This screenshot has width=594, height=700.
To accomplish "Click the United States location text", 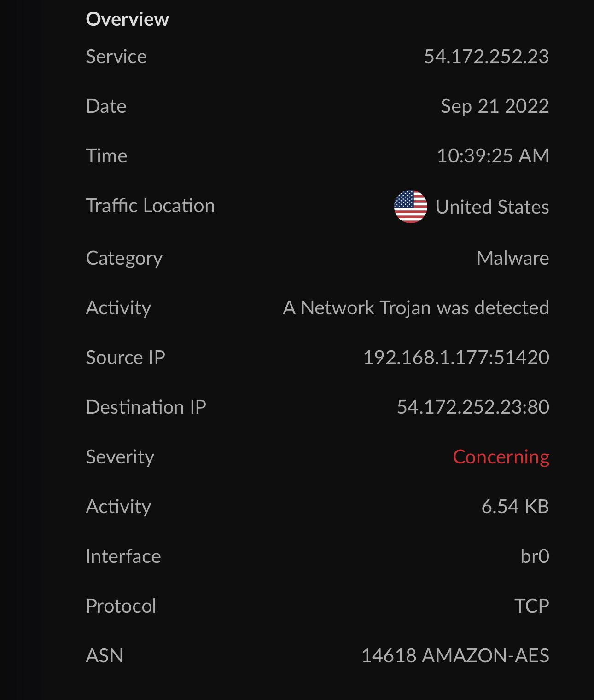I will coord(492,207).
